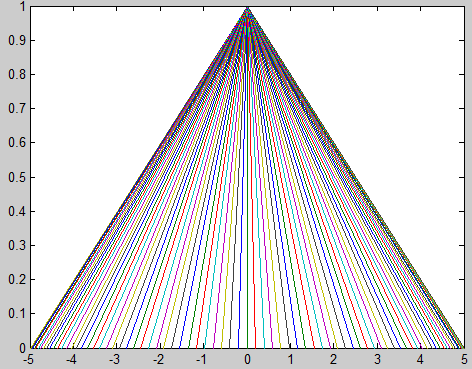Click the y-axis tick label 0.5
472x369 pixels.
(17, 177)
